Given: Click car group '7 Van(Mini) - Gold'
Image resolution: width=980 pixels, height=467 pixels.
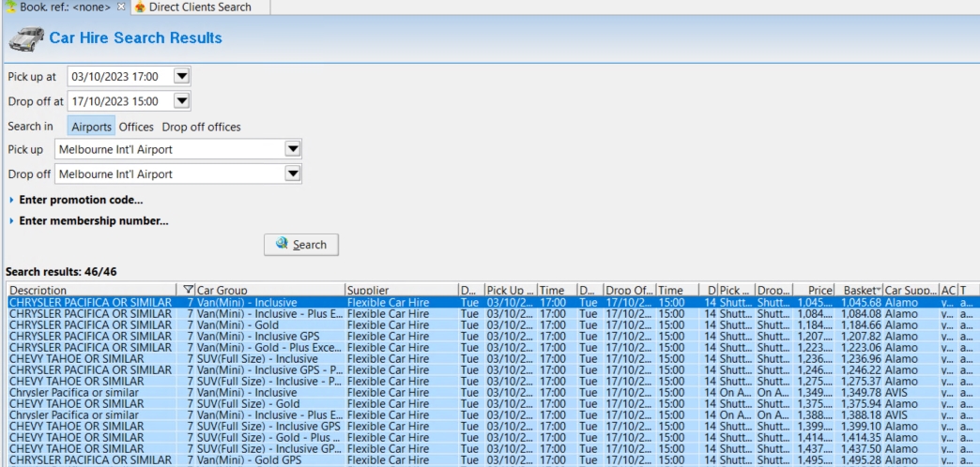Looking at the screenshot, I should 233,325.
